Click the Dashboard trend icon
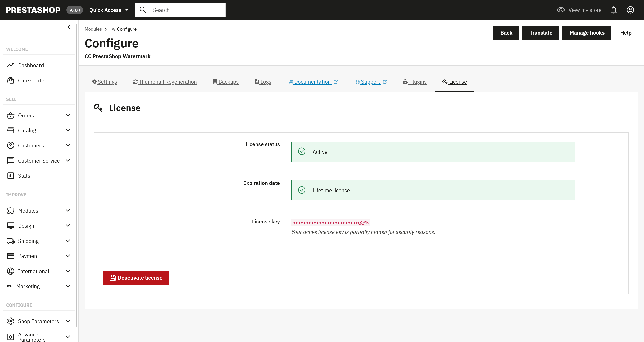The width and height of the screenshot is (644, 342). pyautogui.click(x=11, y=65)
